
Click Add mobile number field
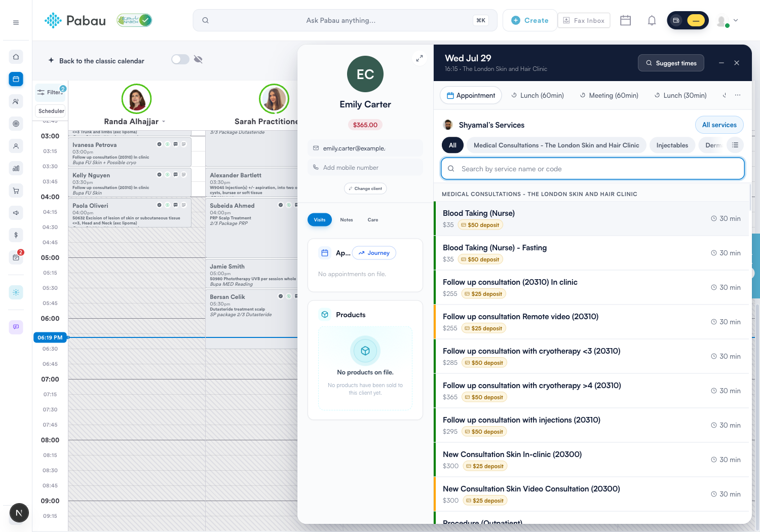365,167
